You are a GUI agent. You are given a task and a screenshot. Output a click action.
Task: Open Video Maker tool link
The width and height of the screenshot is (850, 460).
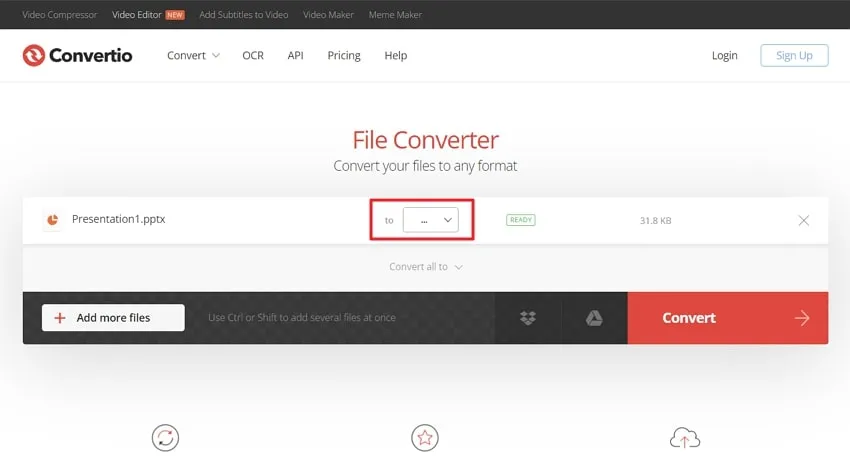point(328,15)
